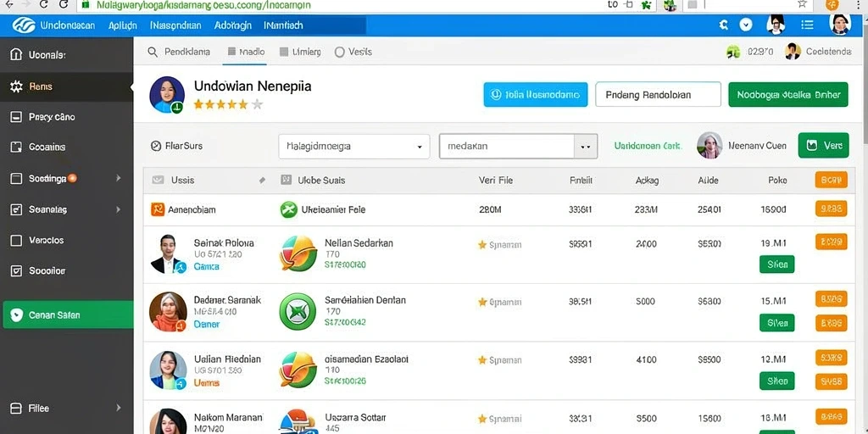Open the Inasapdrian header menu
Image resolution: width=868 pixels, height=434 pixels.
tap(175, 25)
